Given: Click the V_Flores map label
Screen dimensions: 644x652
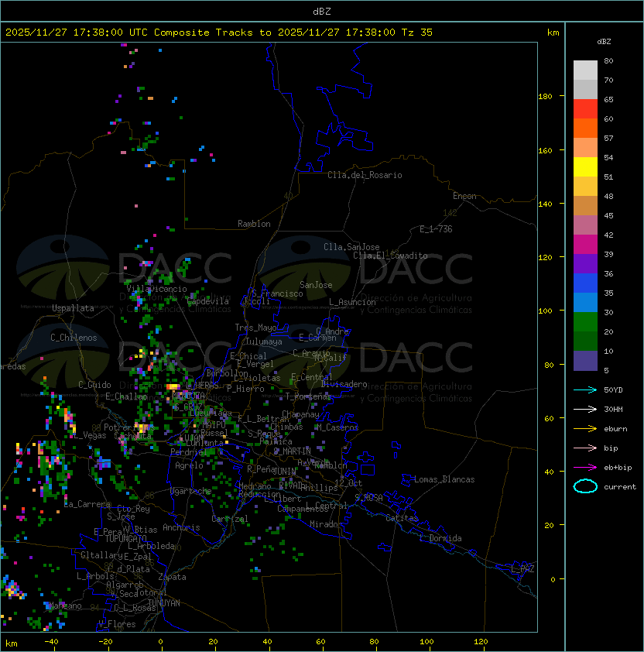Looking at the screenshot, I should (117, 624).
